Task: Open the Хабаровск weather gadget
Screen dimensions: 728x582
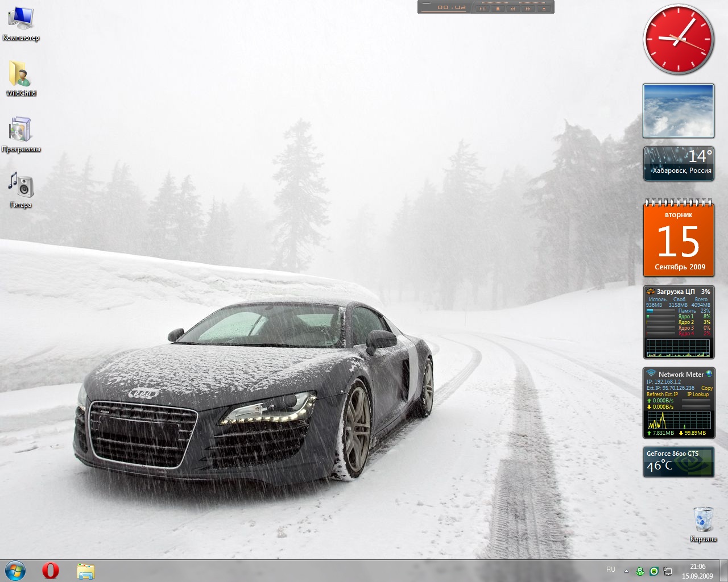Action: pyautogui.click(x=679, y=164)
